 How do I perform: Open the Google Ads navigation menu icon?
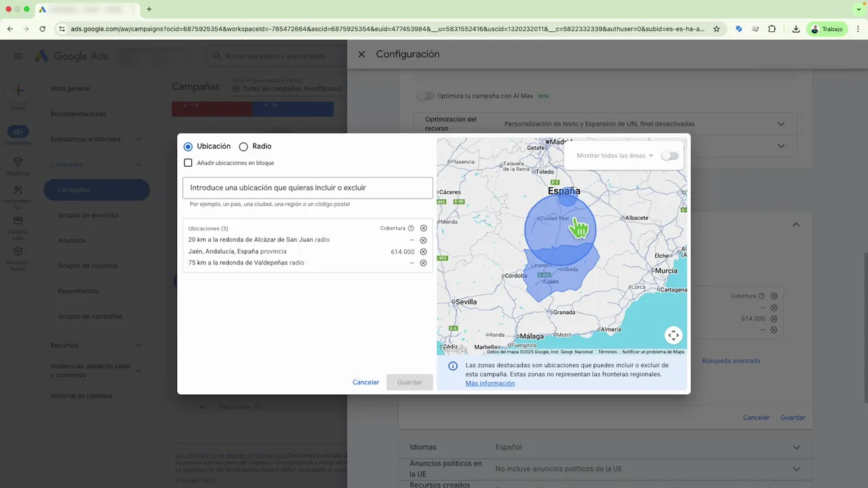pyautogui.click(x=18, y=56)
